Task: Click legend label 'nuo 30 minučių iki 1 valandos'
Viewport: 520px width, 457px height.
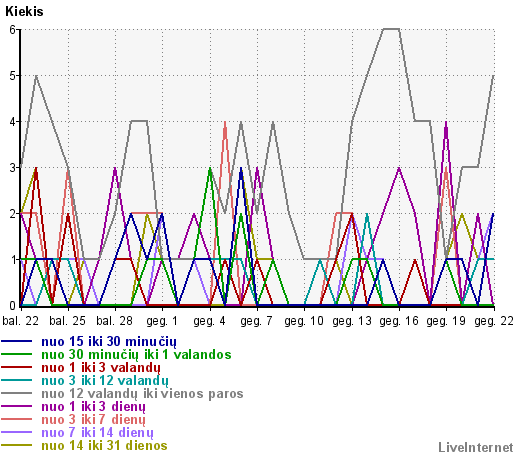Action: coord(136,354)
